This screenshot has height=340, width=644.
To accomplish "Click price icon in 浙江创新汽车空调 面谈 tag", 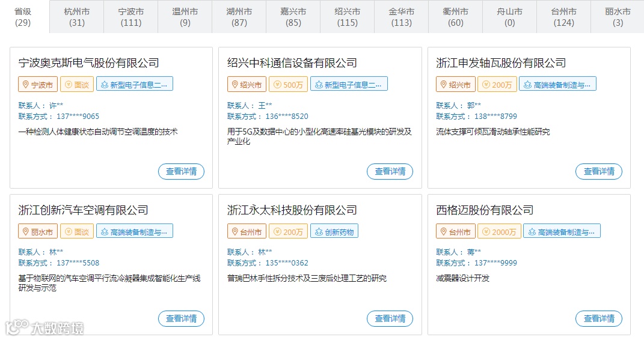I will [x=68, y=232].
